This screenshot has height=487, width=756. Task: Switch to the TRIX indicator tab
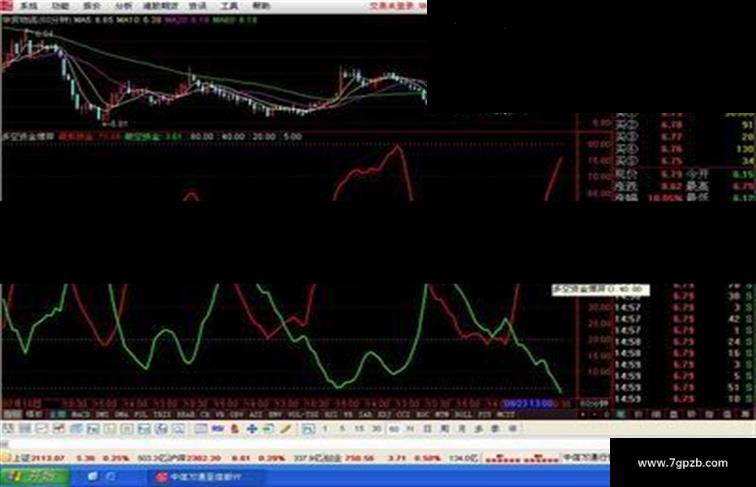162,414
